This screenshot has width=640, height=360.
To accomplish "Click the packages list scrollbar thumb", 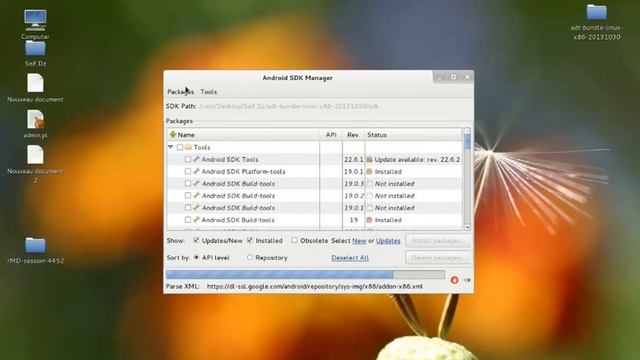I will point(467,142).
